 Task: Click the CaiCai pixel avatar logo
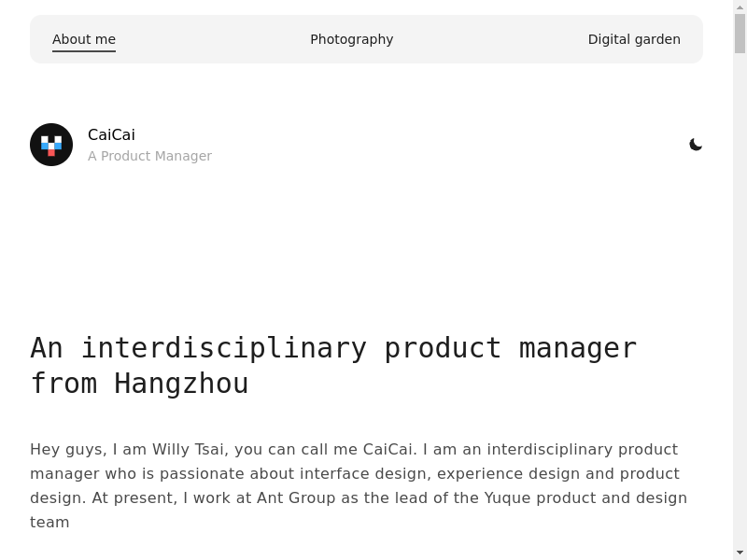click(51, 145)
